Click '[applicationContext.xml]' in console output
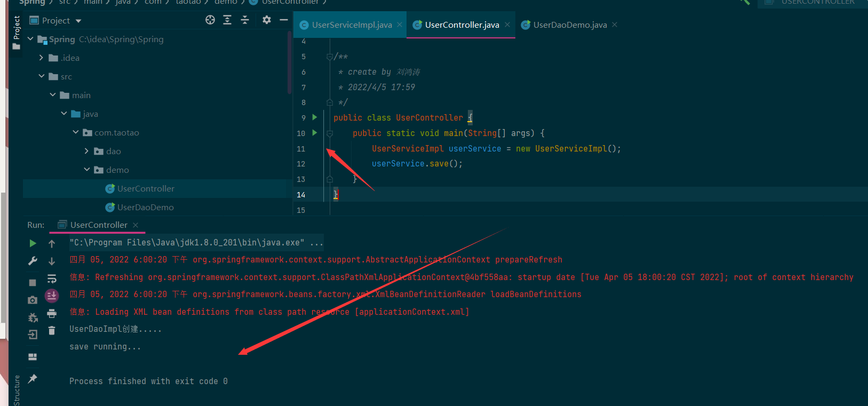This screenshot has height=406, width=868. (412, 312)
